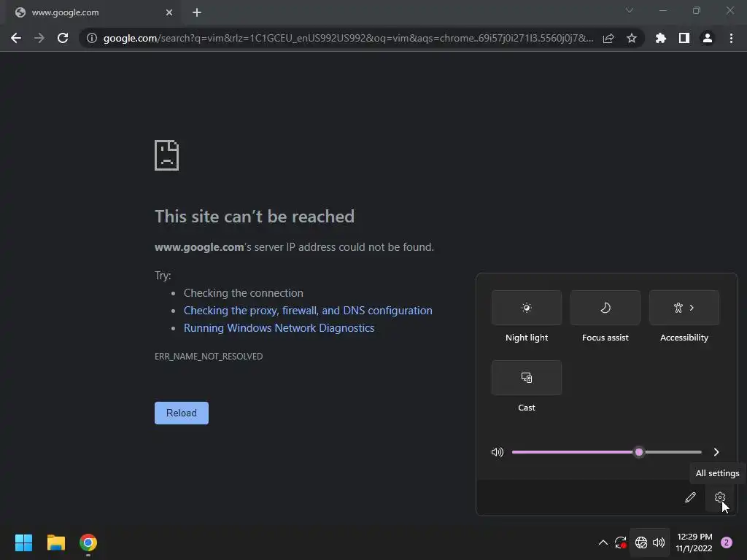
Task: Toggle Night light quick setting
Action: point(527,308)
